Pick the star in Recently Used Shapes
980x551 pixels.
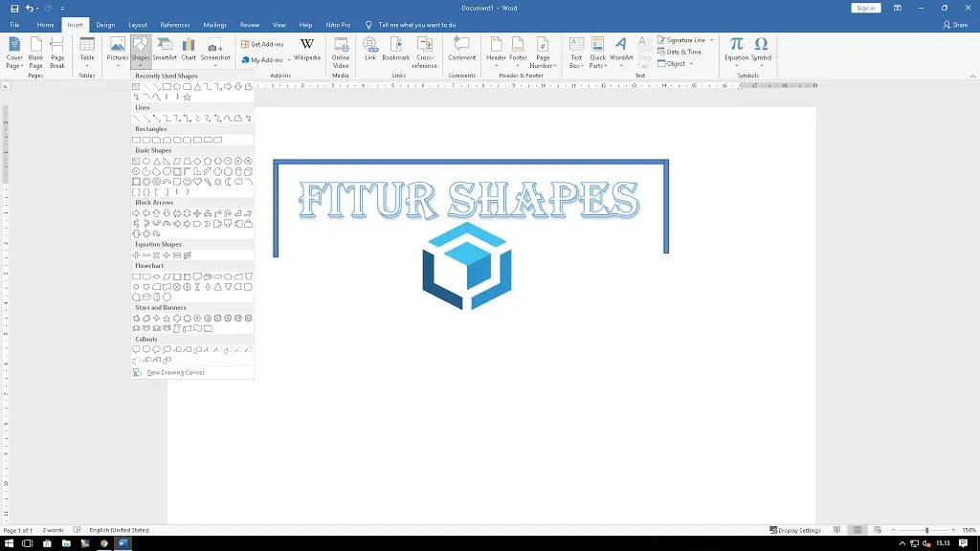point(187,97)
